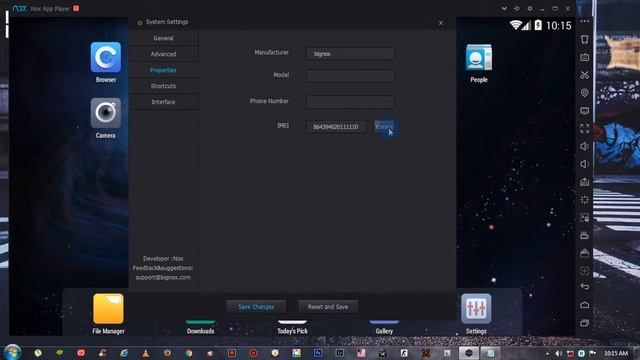This screenshot has width=640, height=360.
Task: Click the Phone Number input field
Action: [x=351, y=102]
